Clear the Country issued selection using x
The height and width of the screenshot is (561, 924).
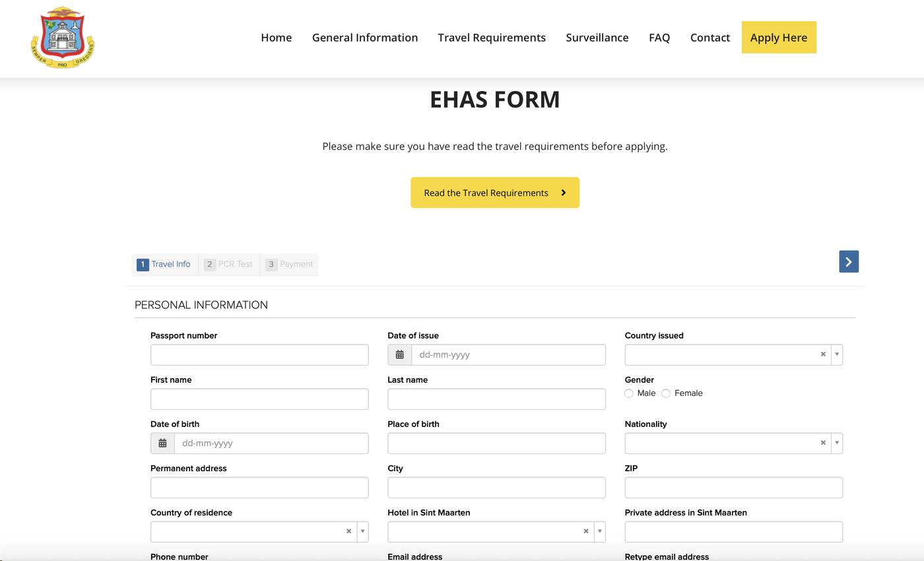click(x=823, y=354)
